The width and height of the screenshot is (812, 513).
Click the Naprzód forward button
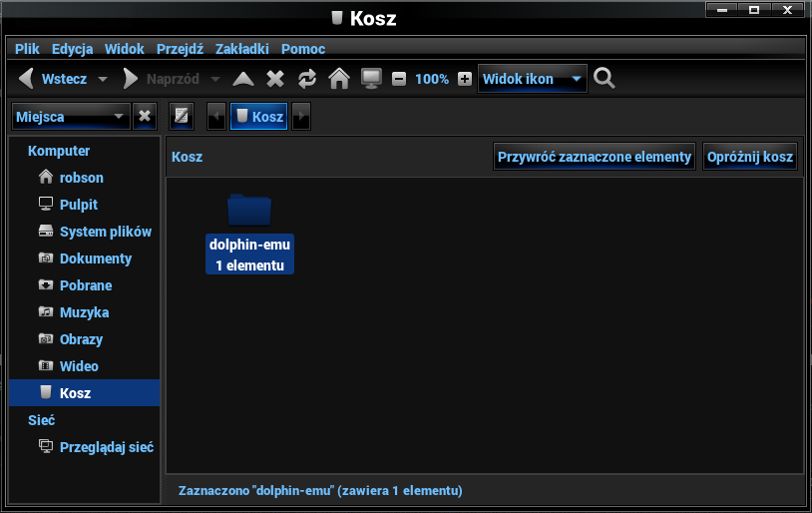(x=161, y=79)
